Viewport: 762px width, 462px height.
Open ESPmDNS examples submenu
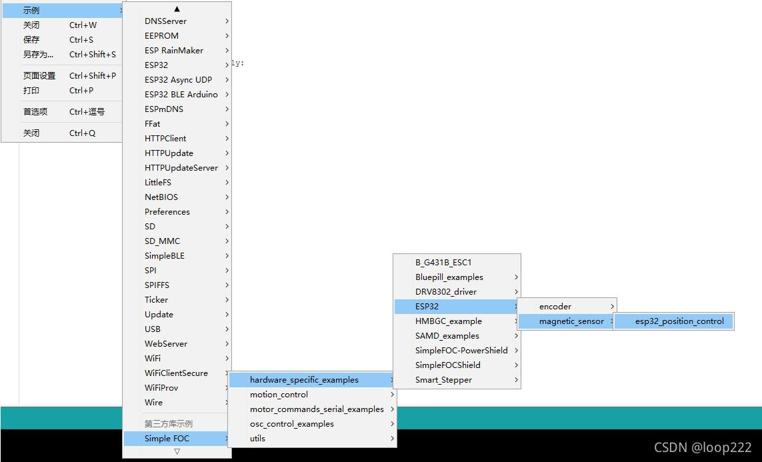pyautogui.click(x=177, y=109)
